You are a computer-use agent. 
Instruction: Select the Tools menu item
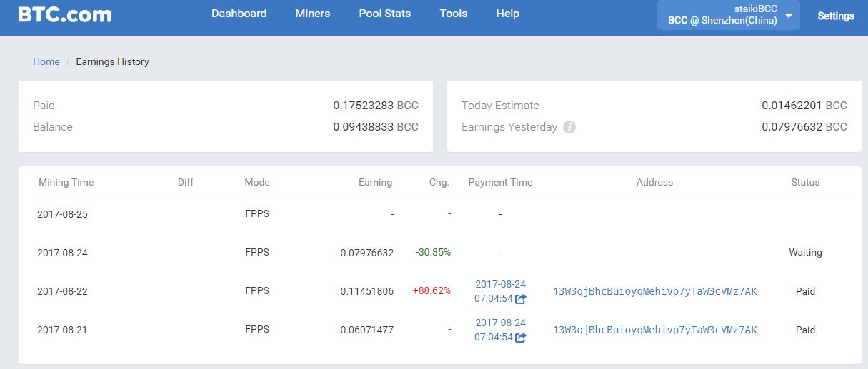coord(453,14)
